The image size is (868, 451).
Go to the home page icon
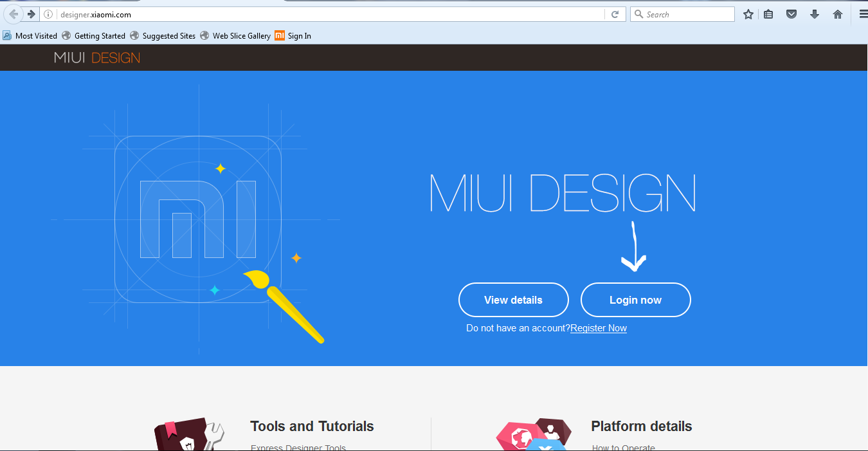coord(838,14)
